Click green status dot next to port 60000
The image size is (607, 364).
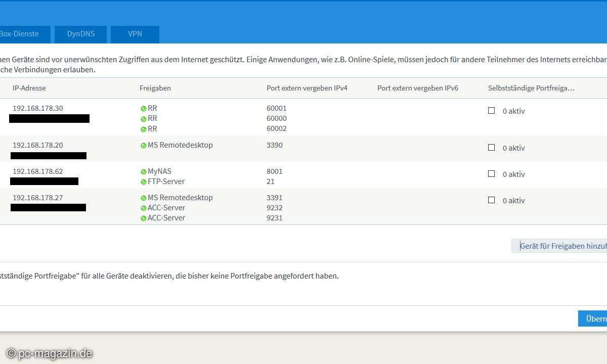[x=143, y=119]
